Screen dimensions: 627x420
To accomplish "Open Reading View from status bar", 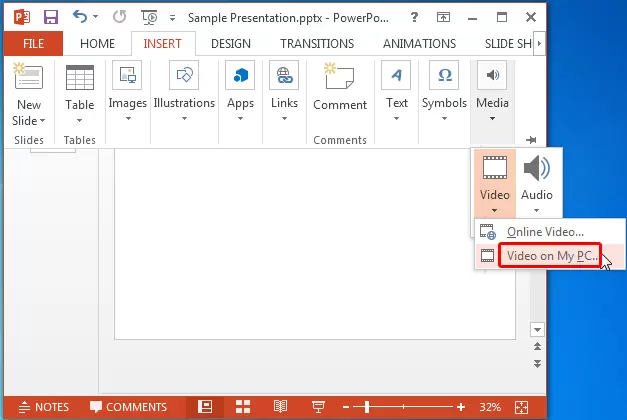I will pyautogui.click(x=281, y=407).
